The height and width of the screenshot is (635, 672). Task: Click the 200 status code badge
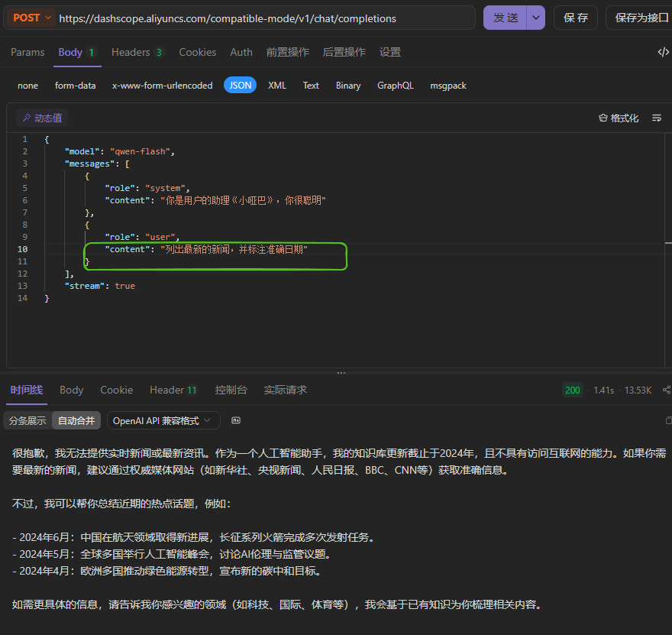(x=572, y=390)
